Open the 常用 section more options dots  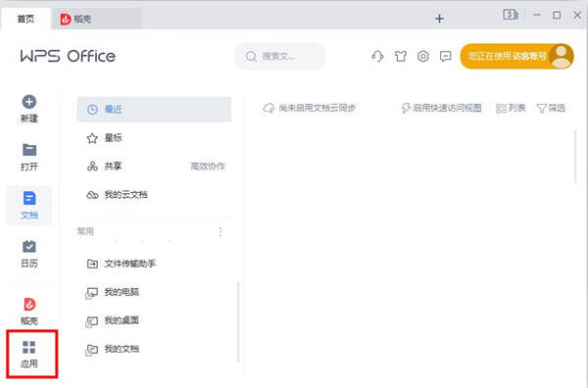pyautogui.click(x=220, y=231)
